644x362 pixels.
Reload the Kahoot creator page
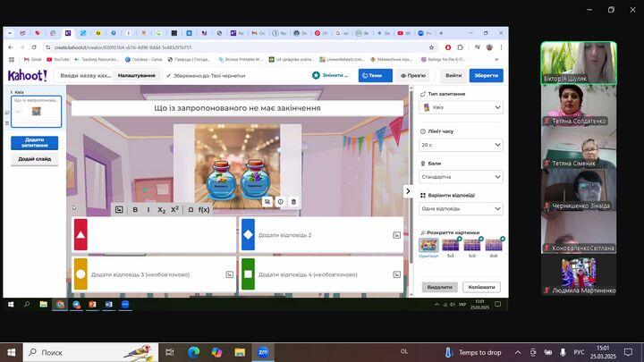coord(34,47)
